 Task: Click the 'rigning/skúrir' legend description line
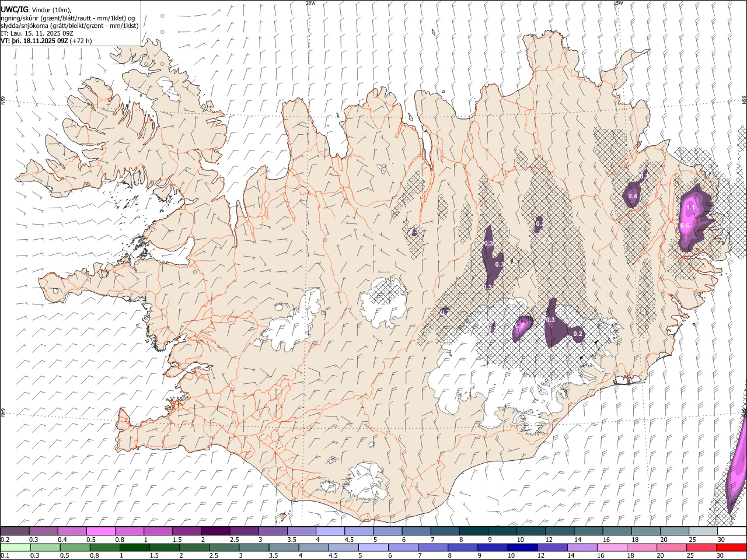pyautogui.click(x=68, y=18)
